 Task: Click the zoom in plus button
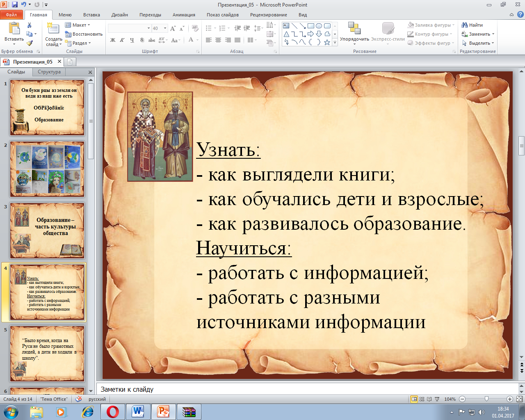(x=510, y=399)
